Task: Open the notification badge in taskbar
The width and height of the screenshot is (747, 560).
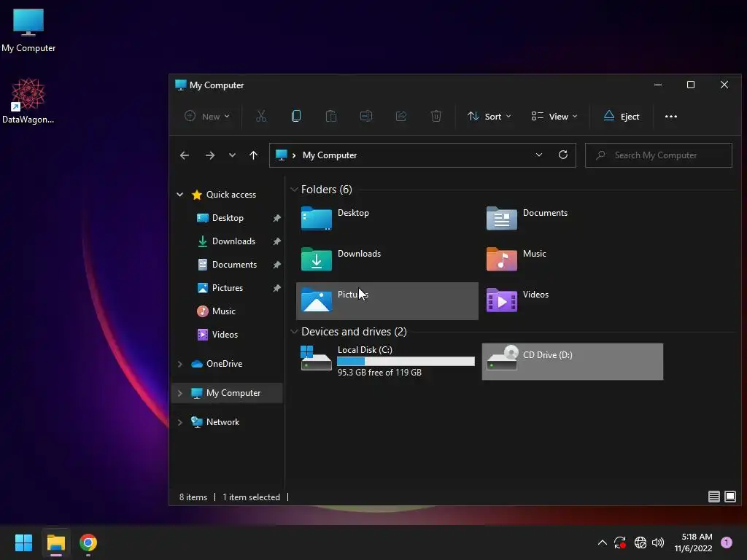Action: pos(727,542)
